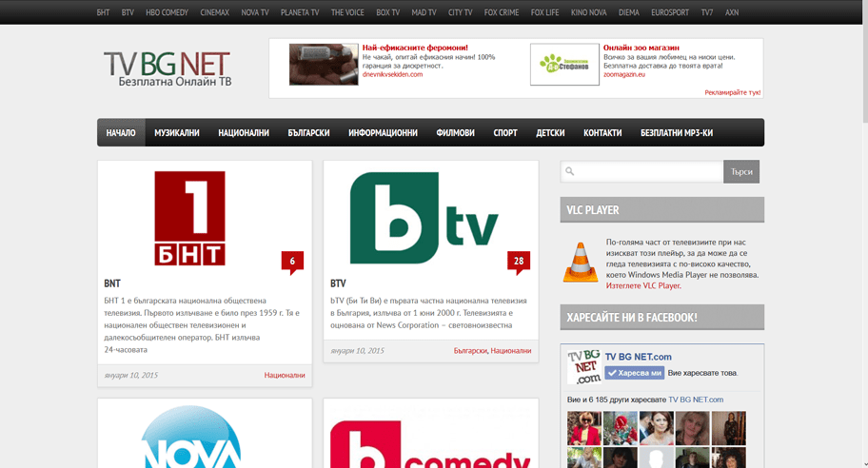The width and height of the screenshot is (868, 468).
Task: Open PLANETA TV in the top bar
Action: [x=300, y=12]
